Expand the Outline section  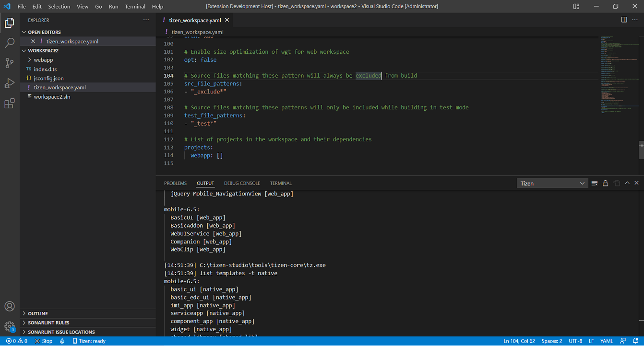pos(38,313)
